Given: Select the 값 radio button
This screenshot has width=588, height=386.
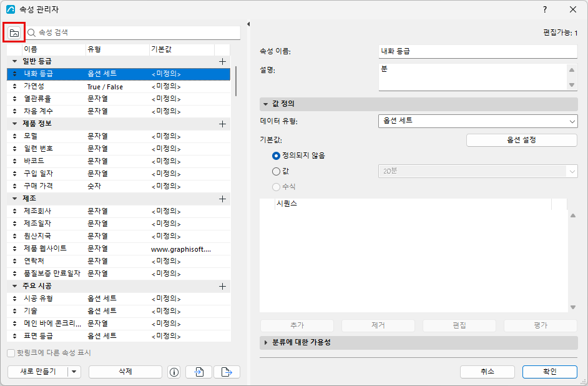Looking at the screenshot, I should (276, 171).
